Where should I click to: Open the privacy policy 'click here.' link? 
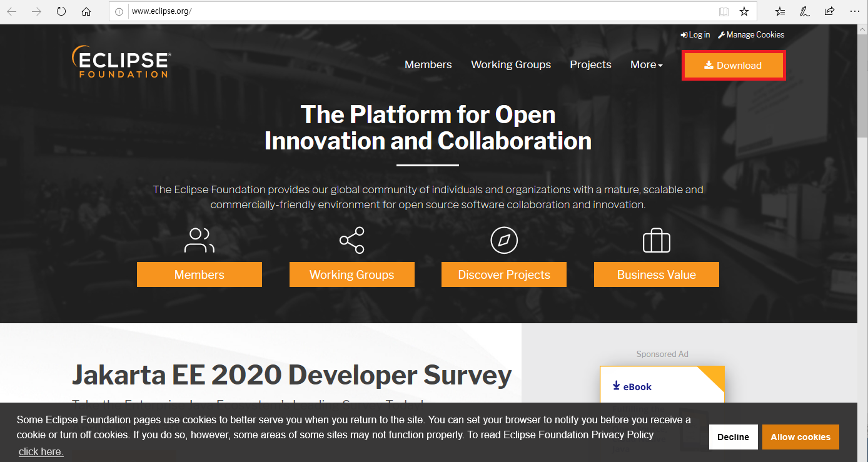pyautogui.click(x=41, y=451)
